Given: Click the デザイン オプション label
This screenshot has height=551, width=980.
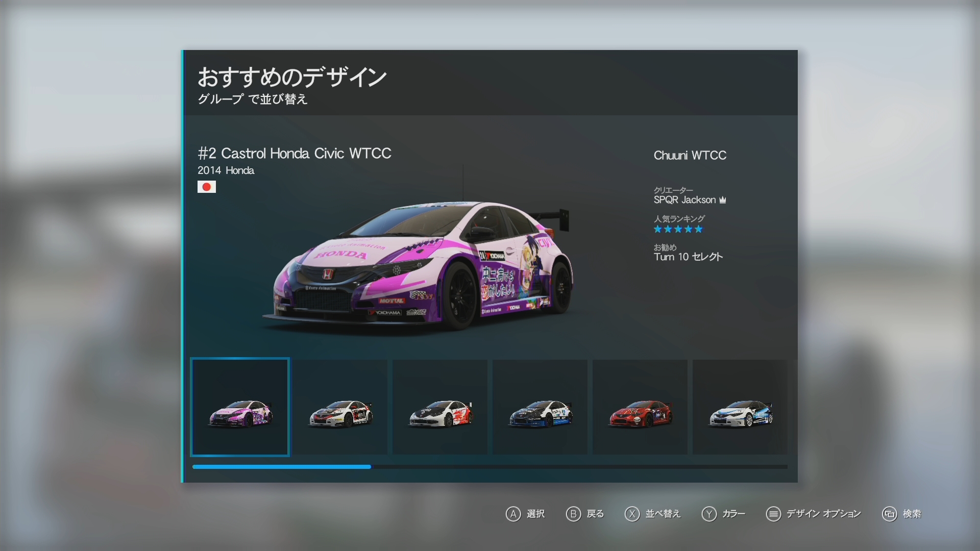Looking at the screenshot, I should pos(823,514).
